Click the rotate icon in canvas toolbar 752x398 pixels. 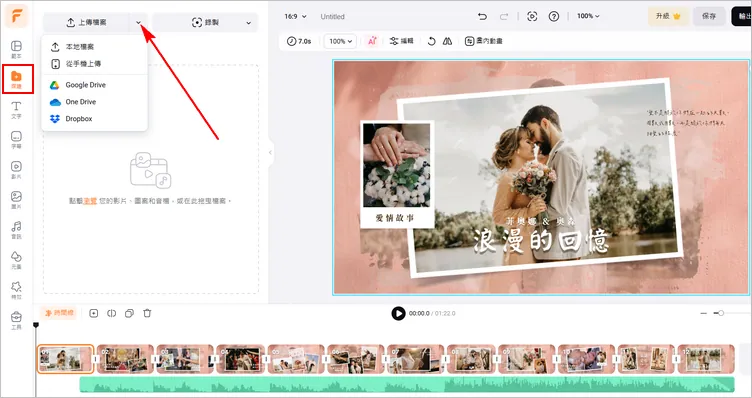431,41
